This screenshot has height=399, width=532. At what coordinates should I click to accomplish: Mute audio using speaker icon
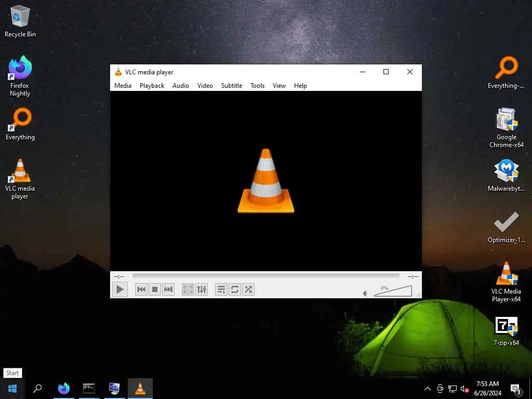[x=365, y=294]
